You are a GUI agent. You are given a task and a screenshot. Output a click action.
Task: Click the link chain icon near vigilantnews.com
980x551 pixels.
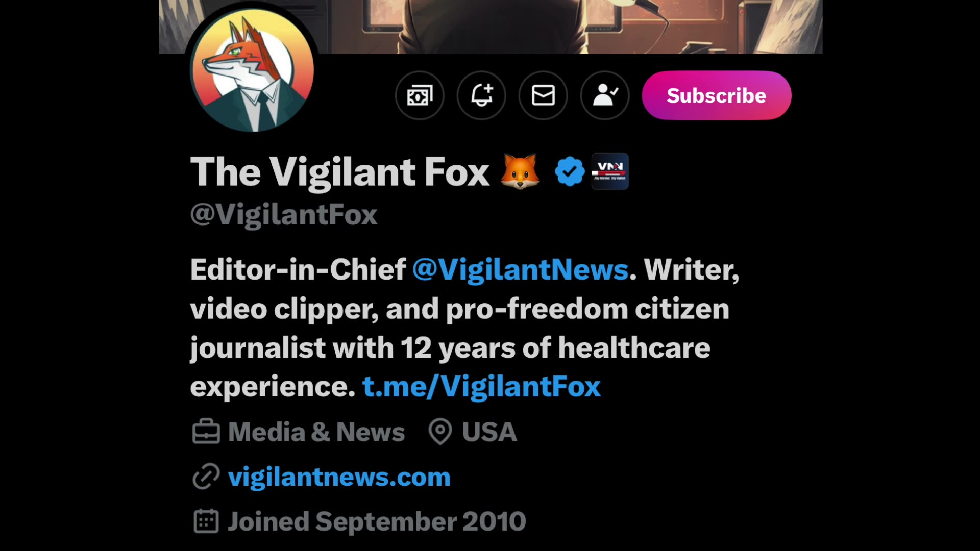click(205, 478)
